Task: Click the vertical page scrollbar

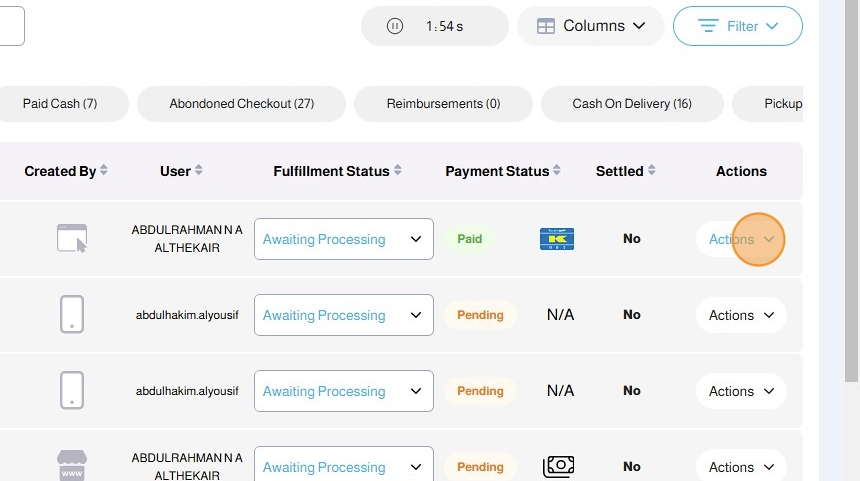Action: click(852, 200)
